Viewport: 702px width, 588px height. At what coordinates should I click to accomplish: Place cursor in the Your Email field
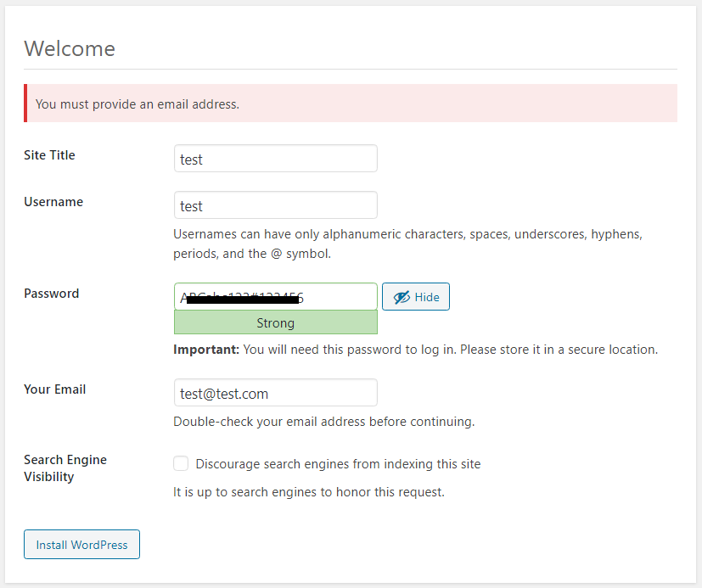(x=275, y=393)
